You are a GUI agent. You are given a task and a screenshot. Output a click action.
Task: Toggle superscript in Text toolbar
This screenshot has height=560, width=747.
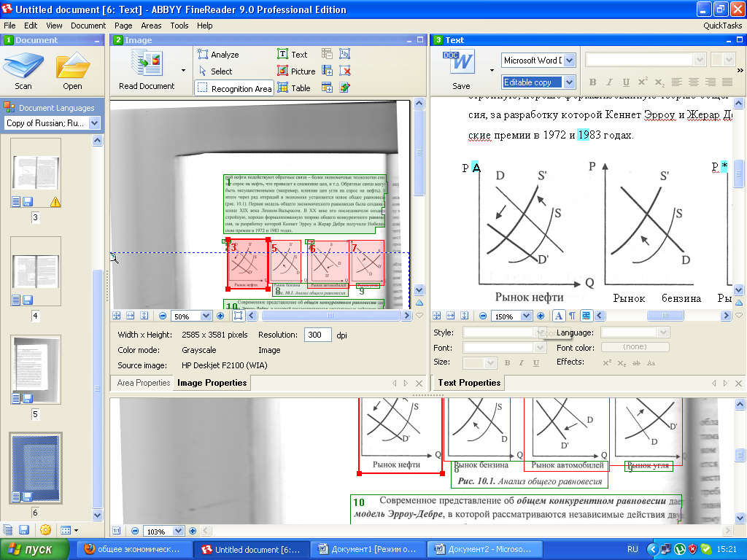pos(643,82)
